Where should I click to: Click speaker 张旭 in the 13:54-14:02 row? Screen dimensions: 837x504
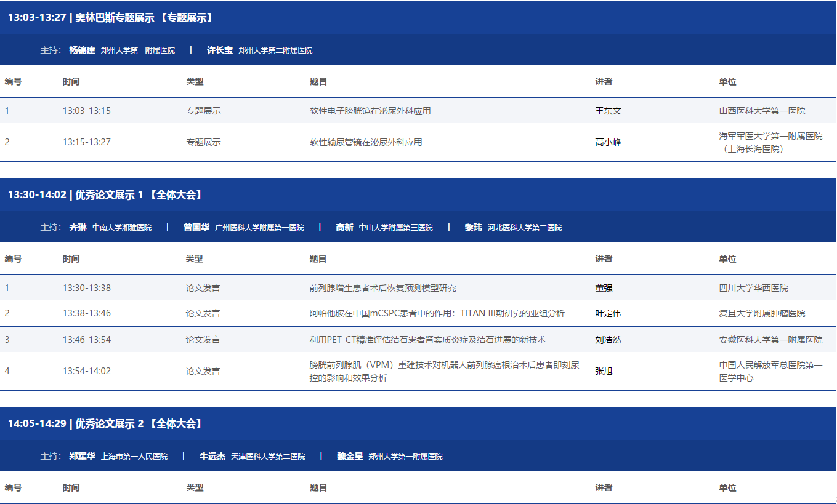pos(604,371)
